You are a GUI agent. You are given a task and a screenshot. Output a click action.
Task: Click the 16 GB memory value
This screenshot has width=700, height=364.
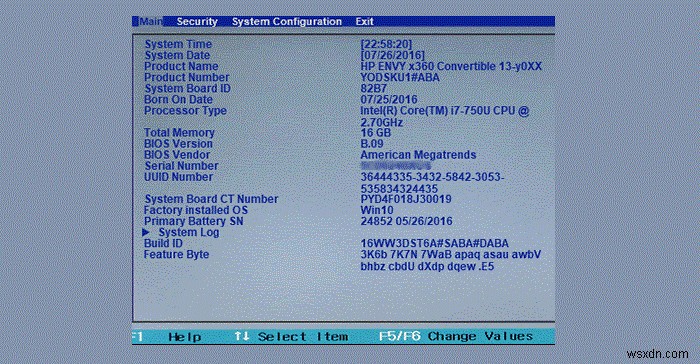[x=375, y=133]
